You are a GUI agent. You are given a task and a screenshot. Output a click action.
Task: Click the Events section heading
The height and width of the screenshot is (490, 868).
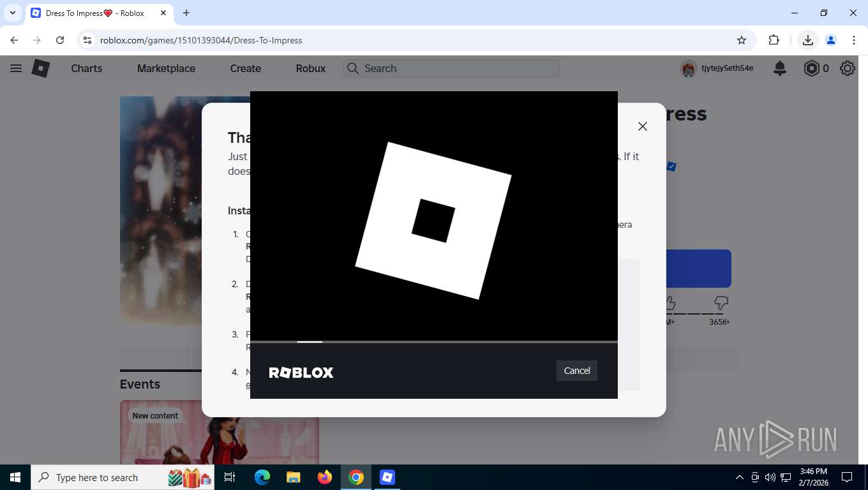point(140,384)
